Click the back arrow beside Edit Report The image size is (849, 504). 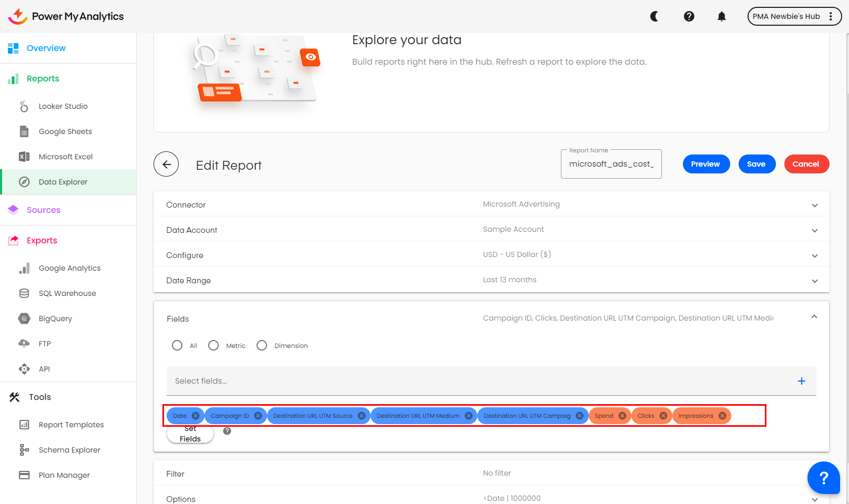[x=166, y=164]
